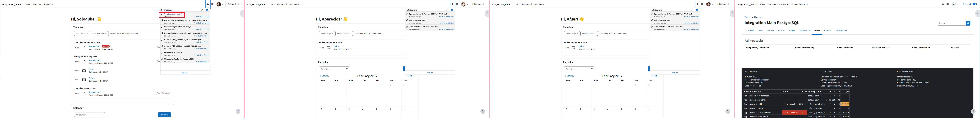Click New event button on Sologuba's calendar
Viewport: 980px width, 118px height.
164,115
